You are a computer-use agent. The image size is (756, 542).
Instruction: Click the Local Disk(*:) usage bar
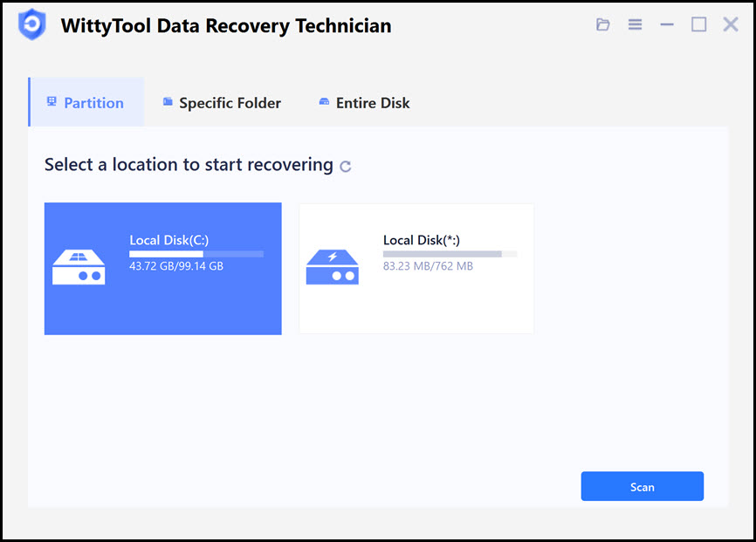450,254
